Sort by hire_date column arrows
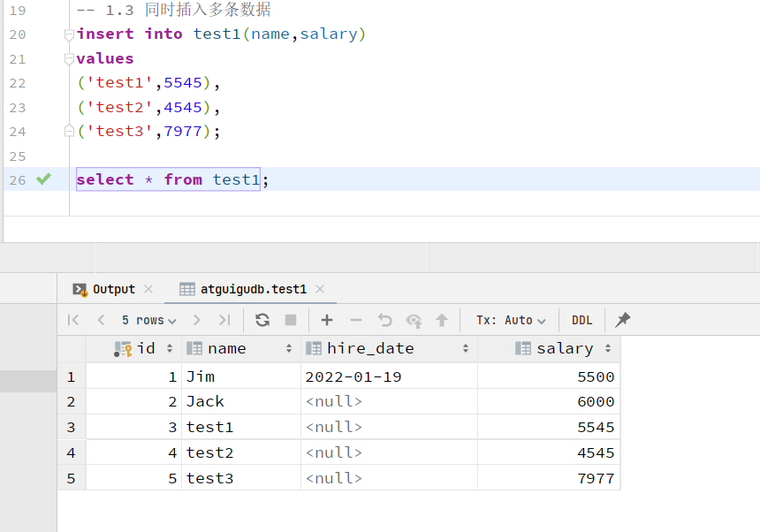 (x=466, y=348)
